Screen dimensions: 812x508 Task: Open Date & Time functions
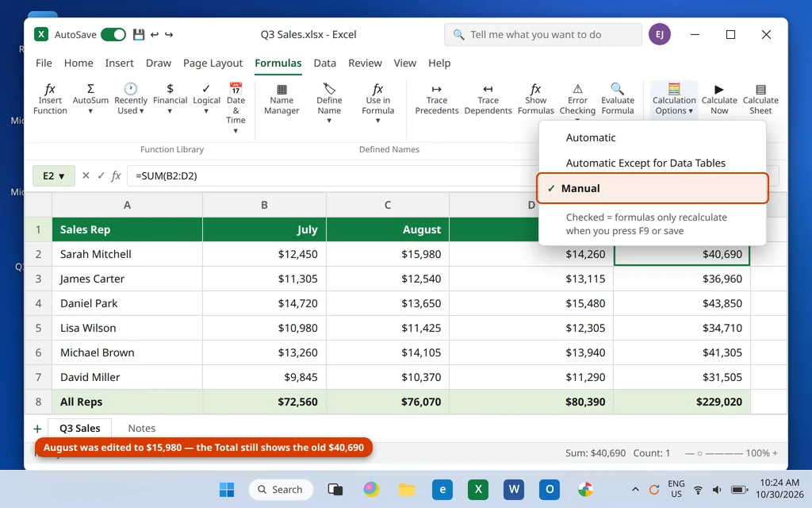[236, 108]
